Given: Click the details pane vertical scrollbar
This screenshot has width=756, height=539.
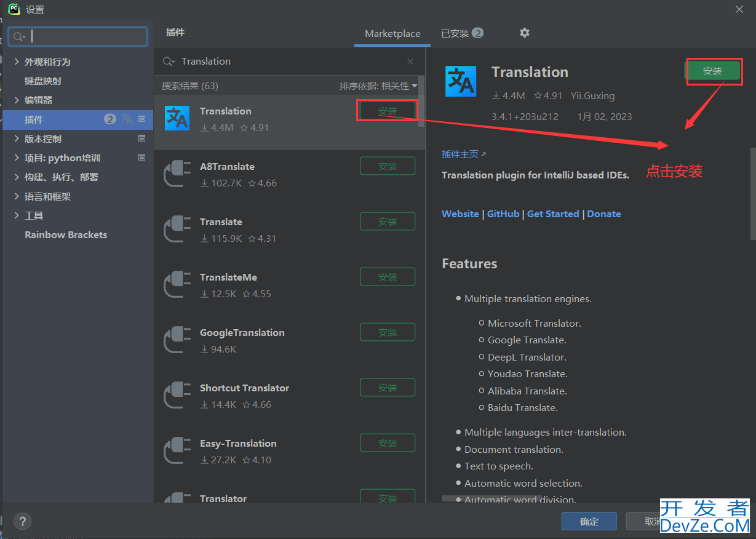Looking at the screenshot, I should pyautogui.click(x=752, y=193).
